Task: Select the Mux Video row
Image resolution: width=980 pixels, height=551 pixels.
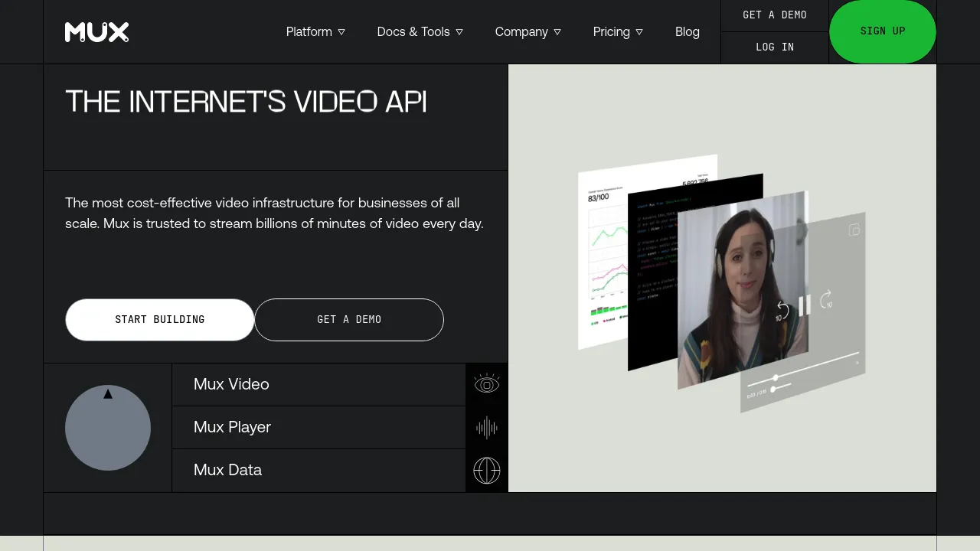Action: click(x=318, y=384)
